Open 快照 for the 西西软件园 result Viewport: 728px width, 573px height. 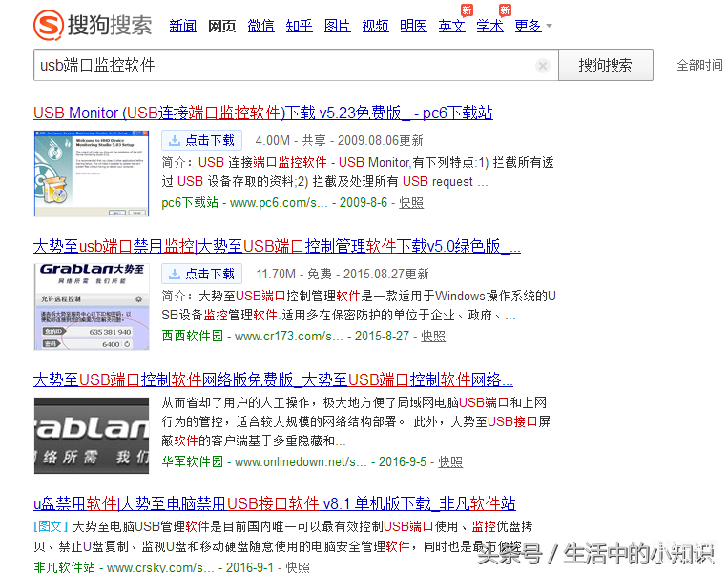[x=433, y=336]
